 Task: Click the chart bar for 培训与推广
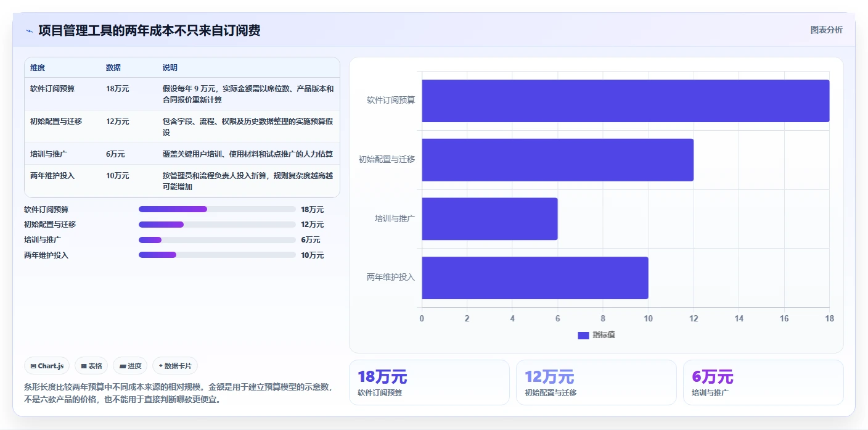[x=489, y=219]
